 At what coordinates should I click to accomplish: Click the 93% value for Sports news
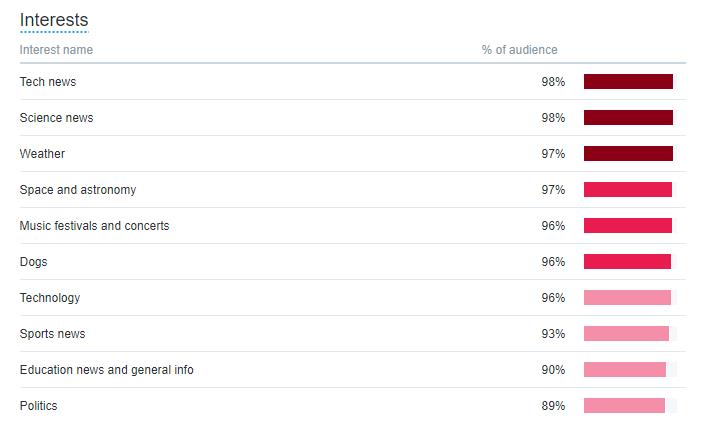point(553,334)
